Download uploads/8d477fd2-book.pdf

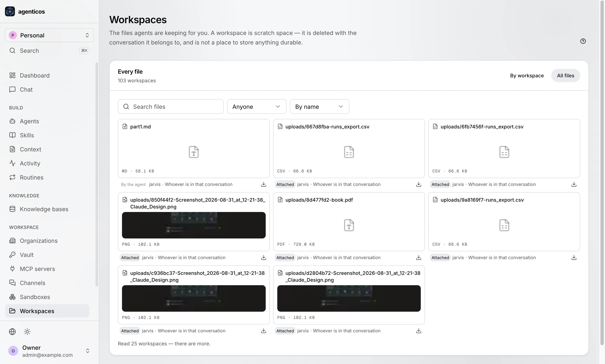419,257
